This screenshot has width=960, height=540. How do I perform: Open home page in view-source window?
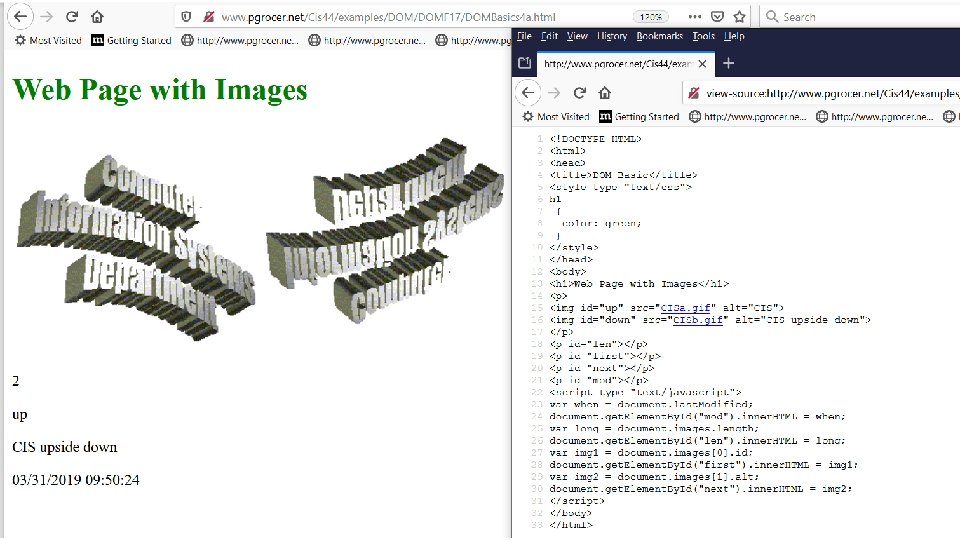pos(605,93)
